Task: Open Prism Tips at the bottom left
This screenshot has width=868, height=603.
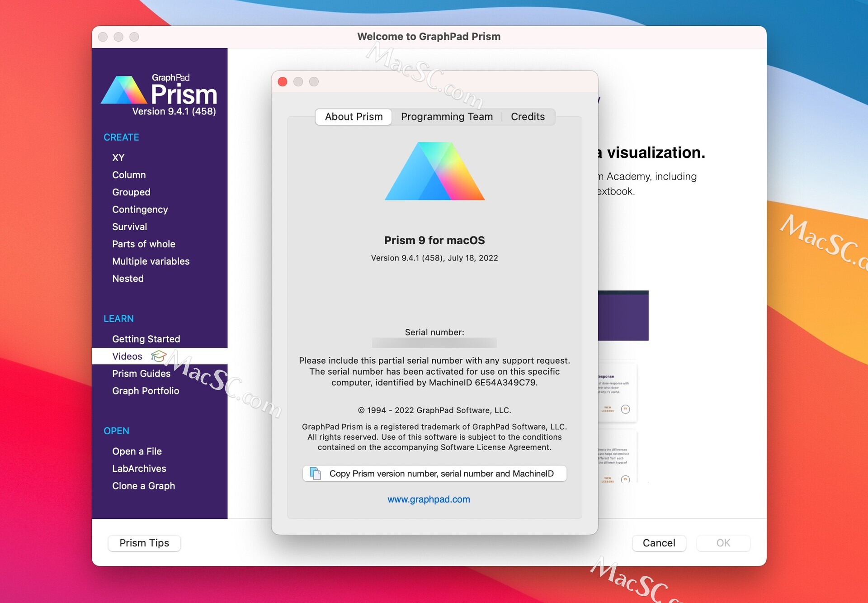Action: click(x=144, y=543)
